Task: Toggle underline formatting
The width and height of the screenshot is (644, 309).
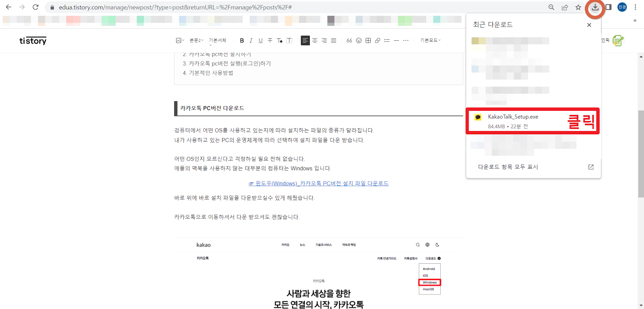Action: (x=260, y=40)
